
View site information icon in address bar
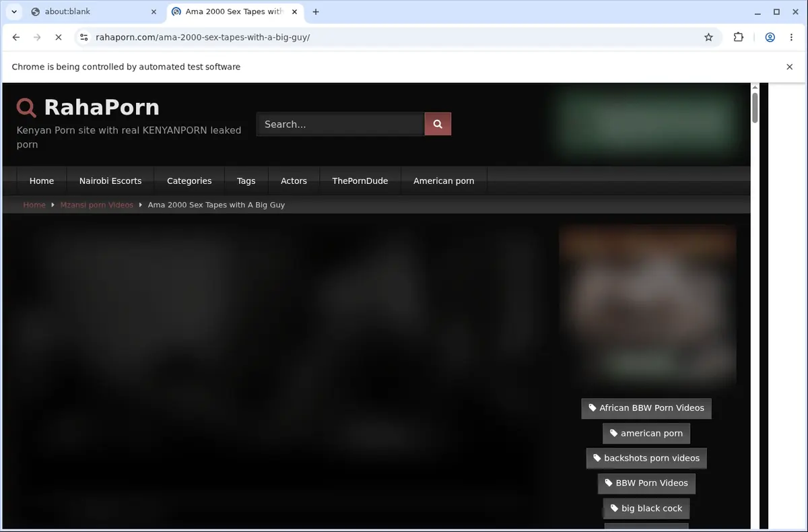tap(83, 38)
